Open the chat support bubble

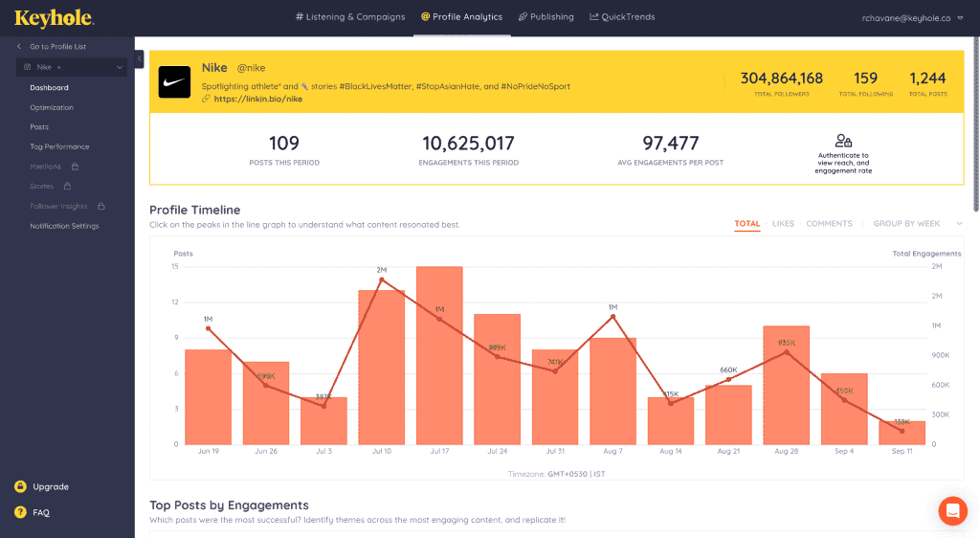pyautogui.click(x=952, y=511)
